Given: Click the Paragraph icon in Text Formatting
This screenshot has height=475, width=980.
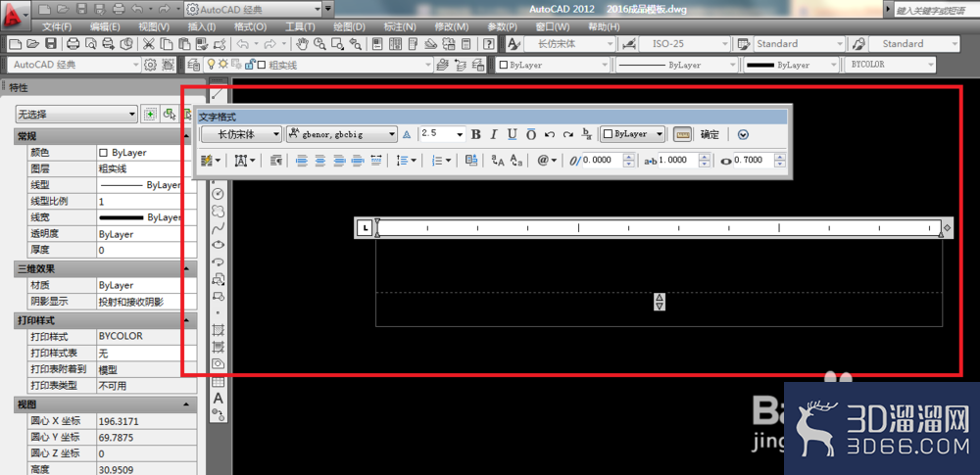Looking at the screenshot, I should pyautogui.click(x=276, y=161).
